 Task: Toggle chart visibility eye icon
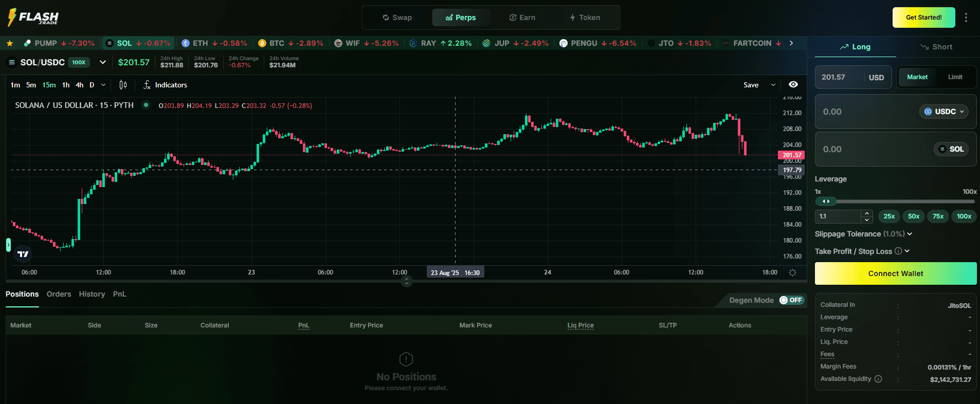tap(793, 85)
